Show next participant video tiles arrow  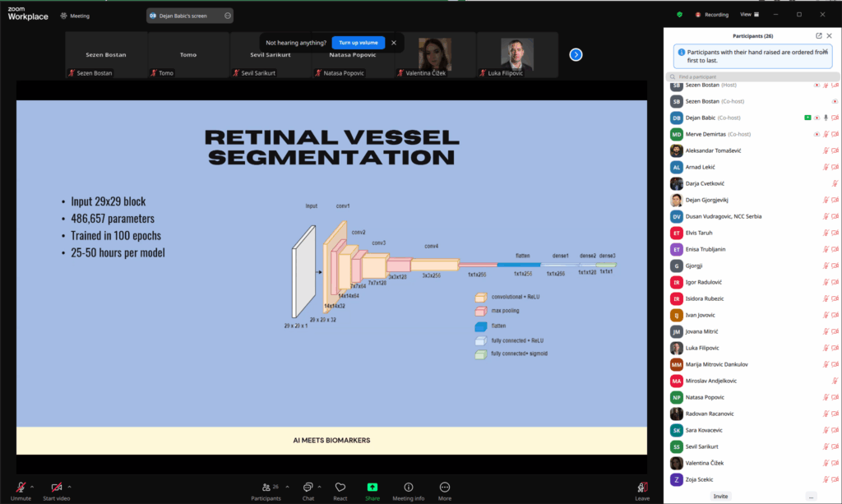576,55
